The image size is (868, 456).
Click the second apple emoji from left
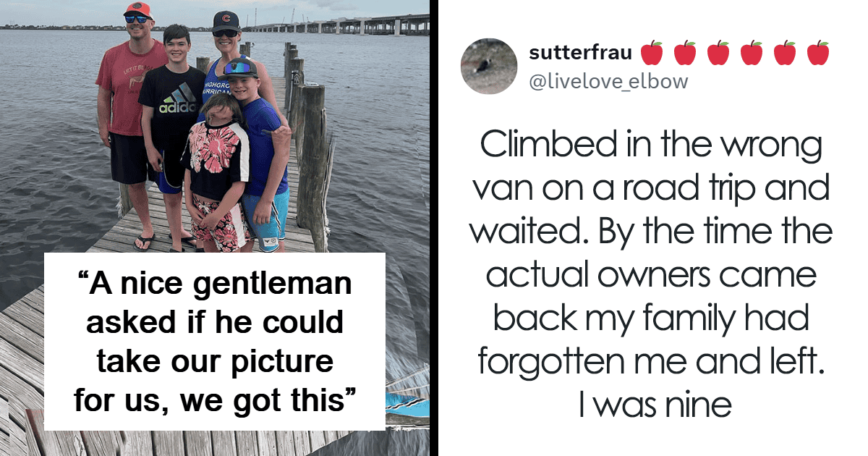click(x=685, y=53)
